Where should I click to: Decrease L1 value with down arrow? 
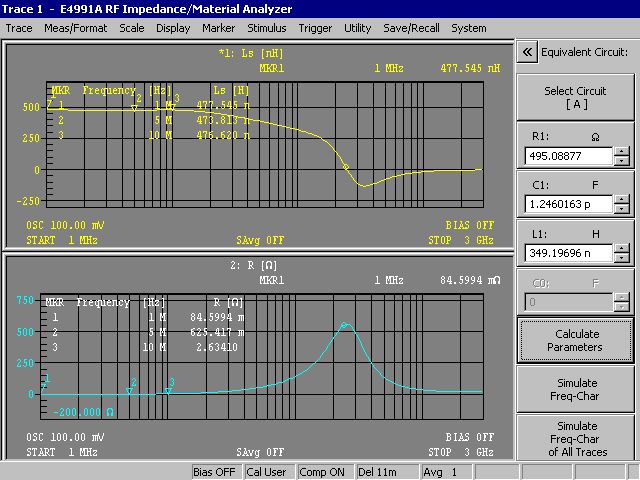click(621, 258)
